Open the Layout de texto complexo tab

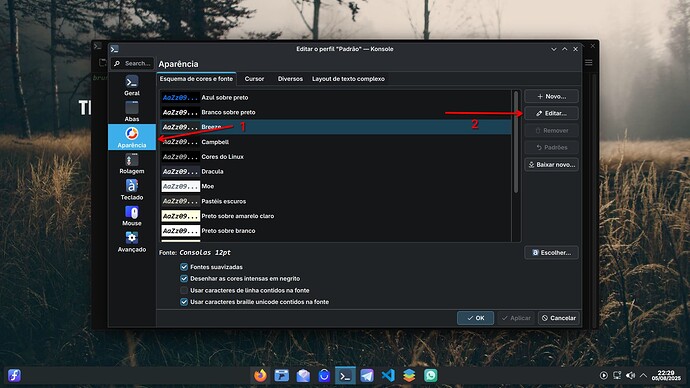coord(348,79)
